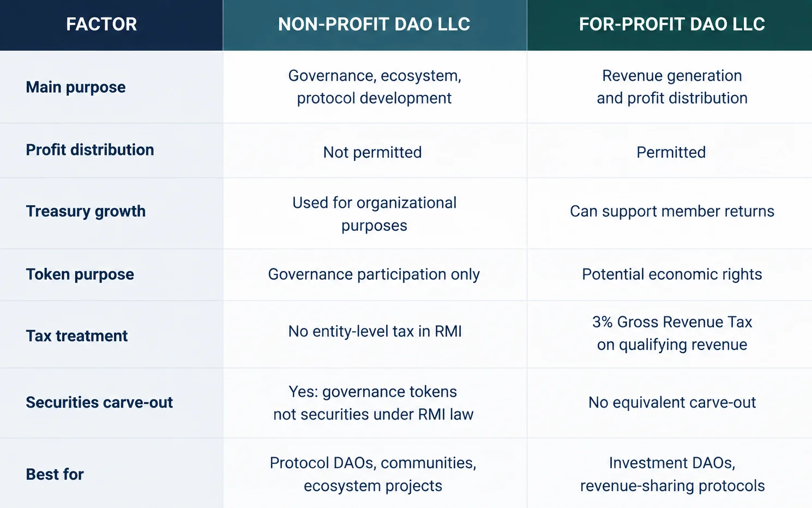812x508 pixels.
Task: Click the Token purpose row label
Action: [80, 274]
